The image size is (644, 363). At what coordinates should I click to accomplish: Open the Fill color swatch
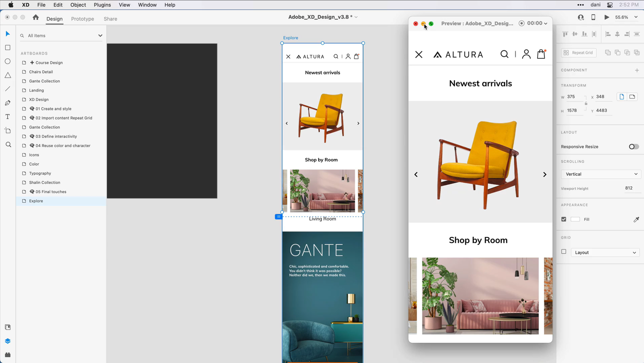[575, 219]
